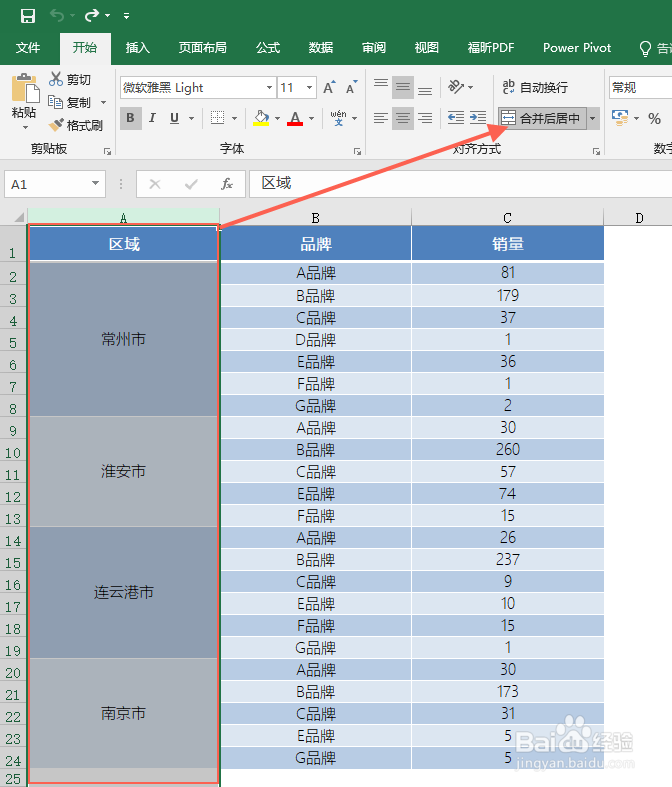The width and height of the screenshot is (672, 787).
Task: Open the font name combo box dropdown
Action: [x=269, y=88]
